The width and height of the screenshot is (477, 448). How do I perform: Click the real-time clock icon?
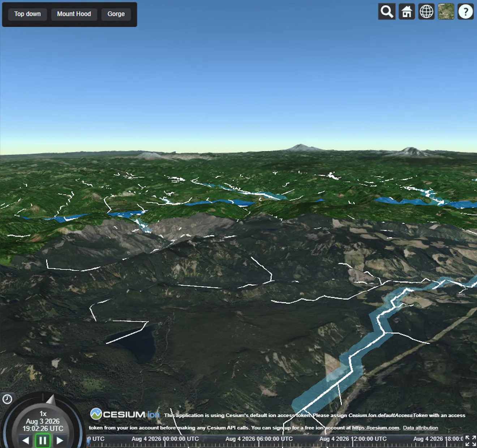pyautogui.click(x=7, y=399)
